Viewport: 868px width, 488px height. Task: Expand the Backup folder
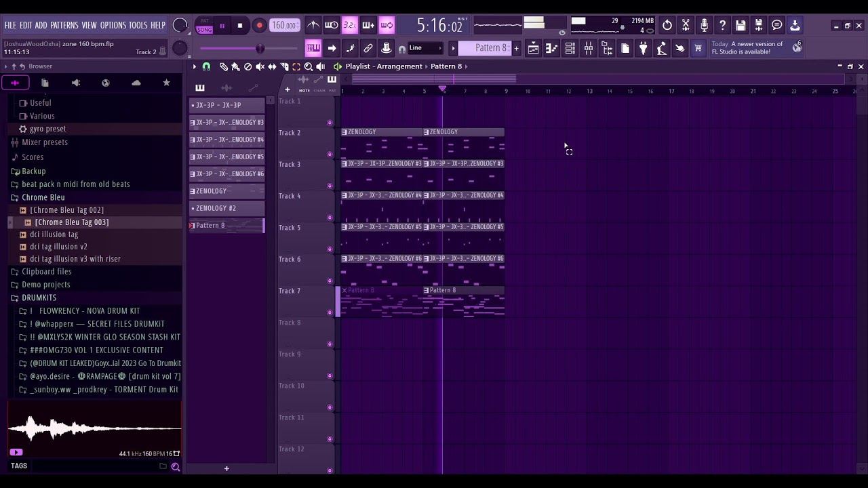(33, 171)
